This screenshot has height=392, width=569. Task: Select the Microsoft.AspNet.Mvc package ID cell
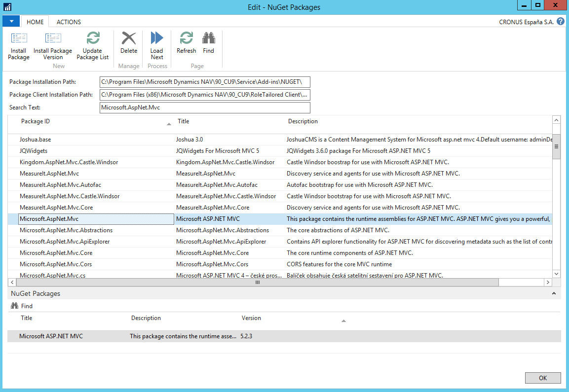pos(96,219)
